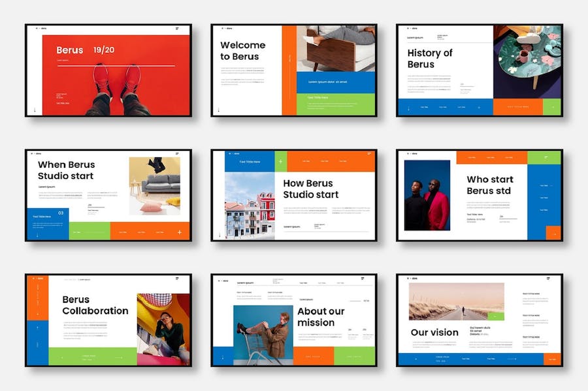This screenshot has width=588, height=391.
Task: Click blue Text Tittle Here block numbered 03
Action: click(47, 224)
